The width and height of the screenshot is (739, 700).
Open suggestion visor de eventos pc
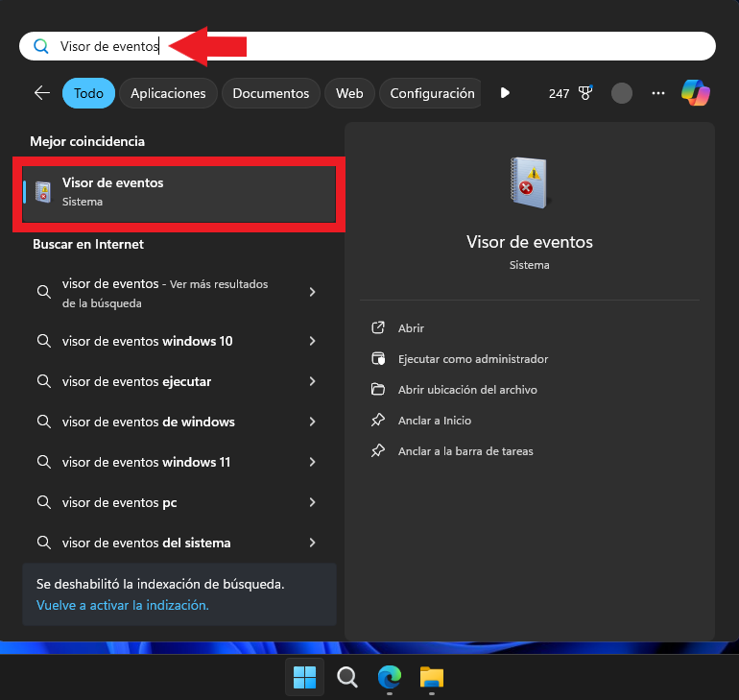click(x=179, y=502)
